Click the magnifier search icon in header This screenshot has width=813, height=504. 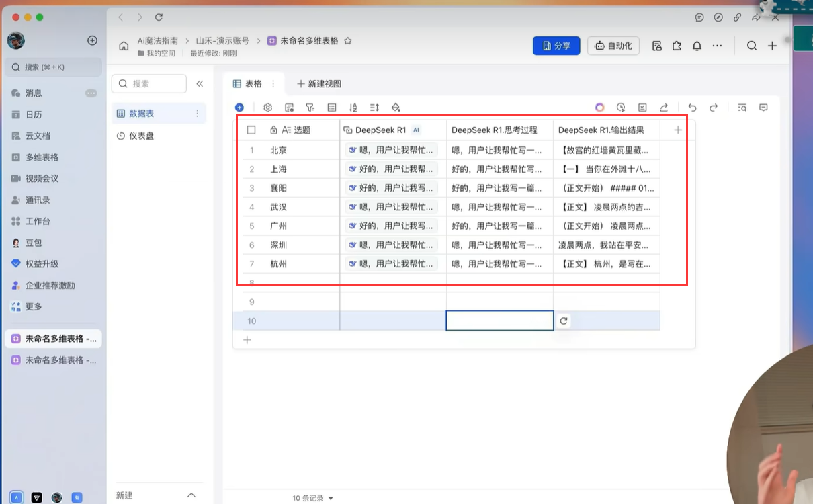pyautogui.click(x=752, y=46)
